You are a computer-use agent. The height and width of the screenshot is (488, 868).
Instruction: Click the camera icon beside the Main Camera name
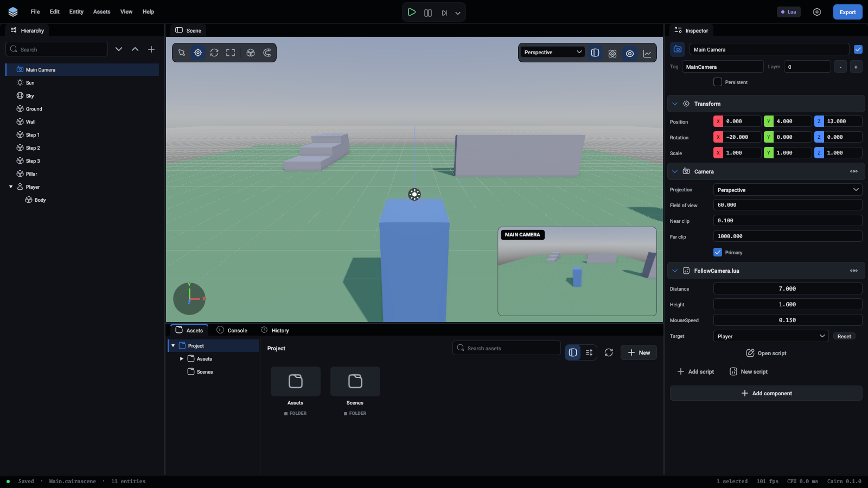coord(678,49)
